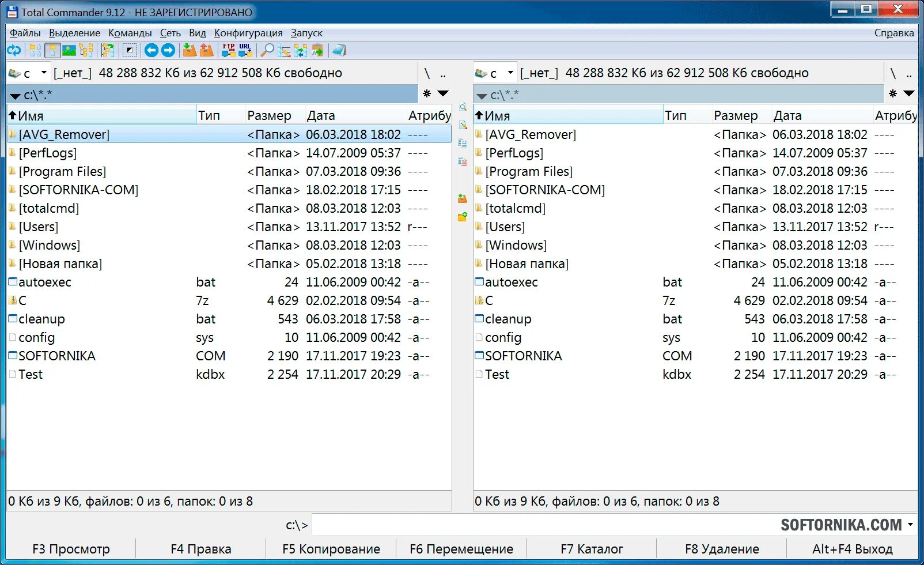Click Pack files icon in top toolbar
This screenshot has width=924, height=565.
[x=190, y=51]
